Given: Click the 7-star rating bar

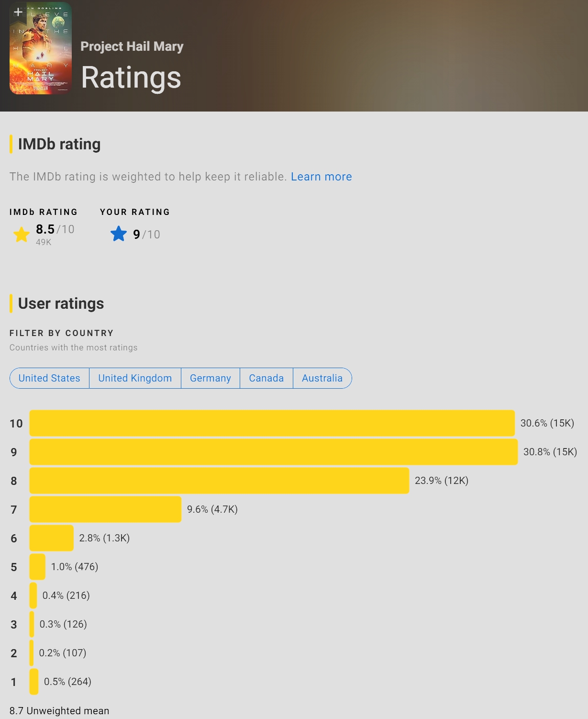Looking at the screenshot, I should [x=105, y=509].
